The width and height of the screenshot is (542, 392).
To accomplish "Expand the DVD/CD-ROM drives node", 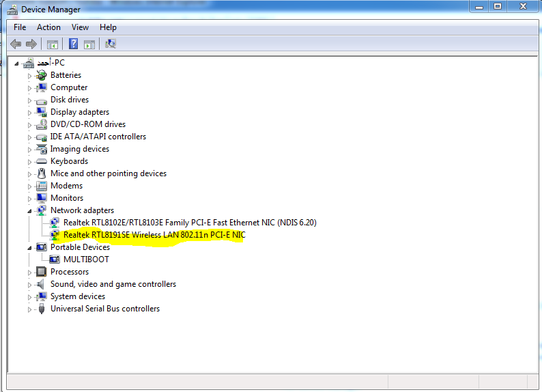I will 29,125.
